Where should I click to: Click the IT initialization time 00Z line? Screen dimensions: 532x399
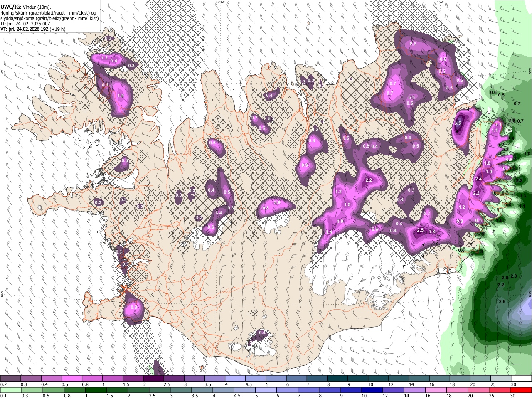[x=25, y=24]
